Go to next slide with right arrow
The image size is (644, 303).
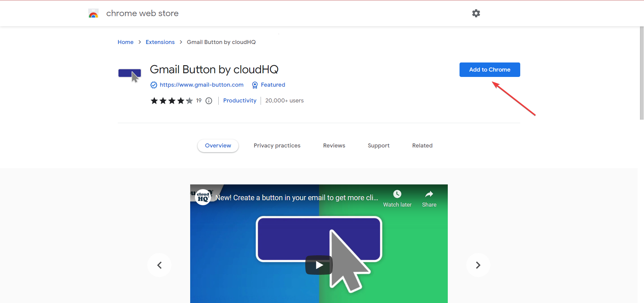pos(478,265)
